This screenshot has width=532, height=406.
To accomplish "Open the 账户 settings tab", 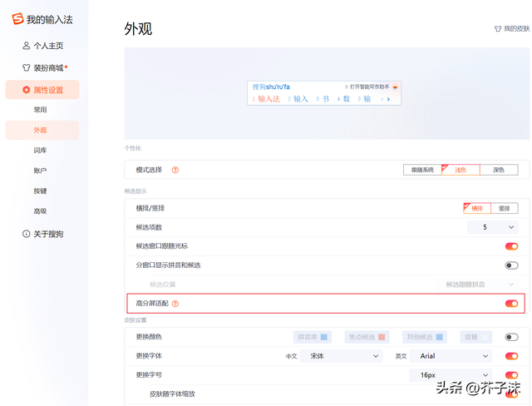I will 40,171.
